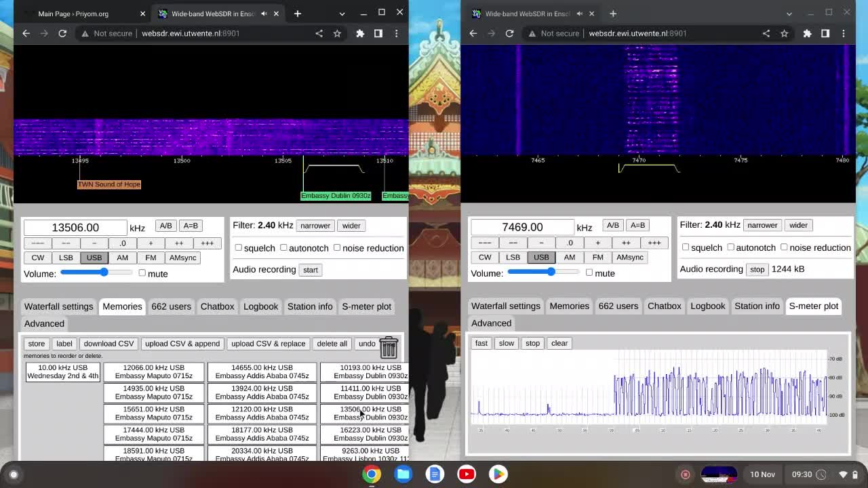This screenshot has height=488, width=868.
Task: Open three-dot menu in right browser
Action: pyautogui.click(x=844, y=33)
